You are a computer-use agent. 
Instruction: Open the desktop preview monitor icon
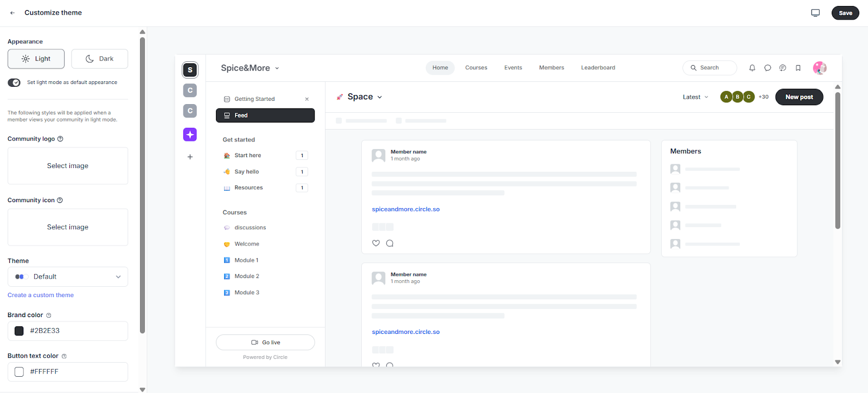pyautogui.click(x=815, y=12)
